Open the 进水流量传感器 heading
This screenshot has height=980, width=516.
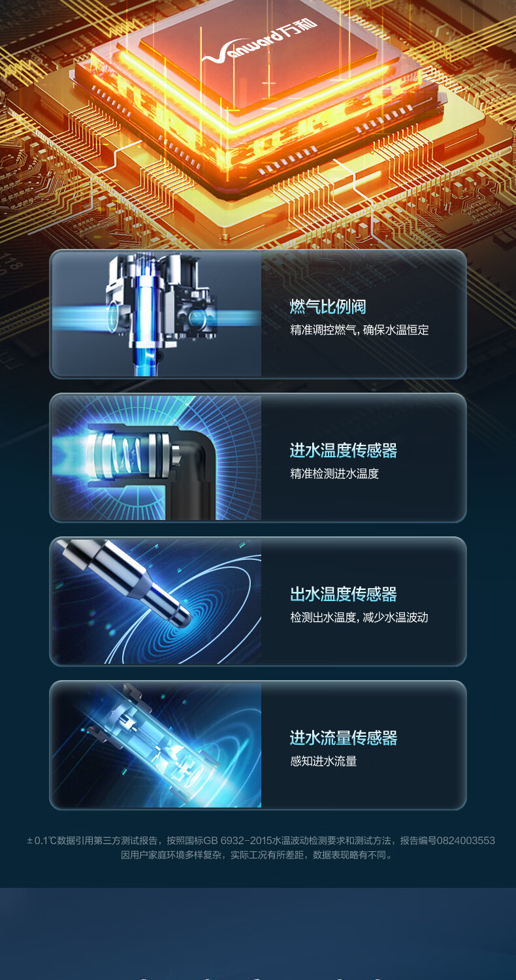pos(344,738)
